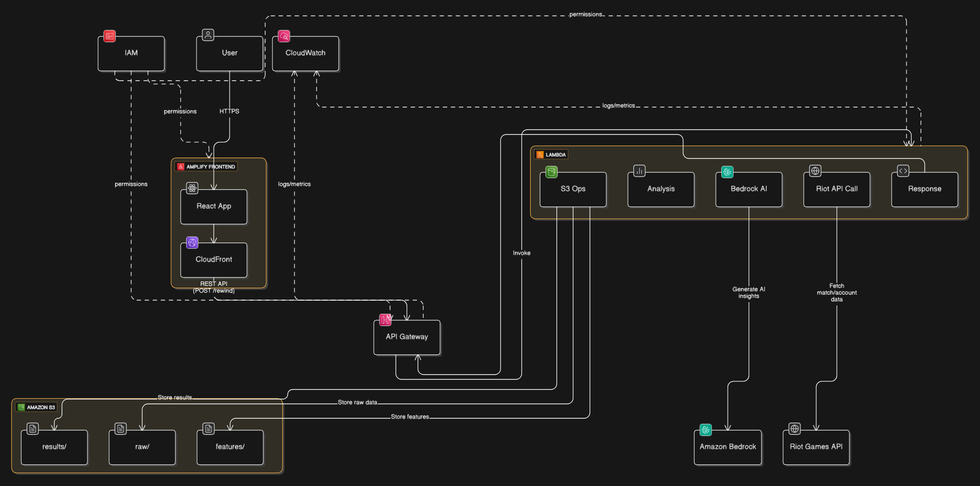
Task: Click the Amazon S3 group icon
Action: tap(21, 407)
